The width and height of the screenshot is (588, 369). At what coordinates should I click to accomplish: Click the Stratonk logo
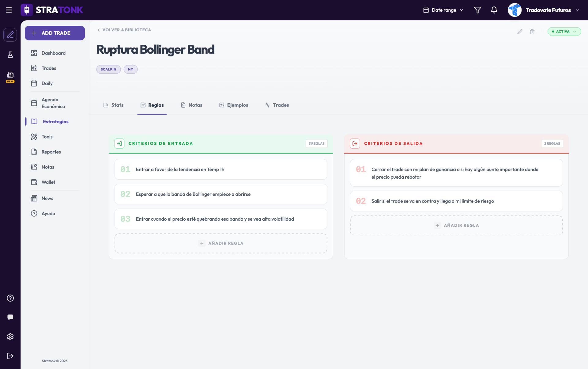[52, 10]
